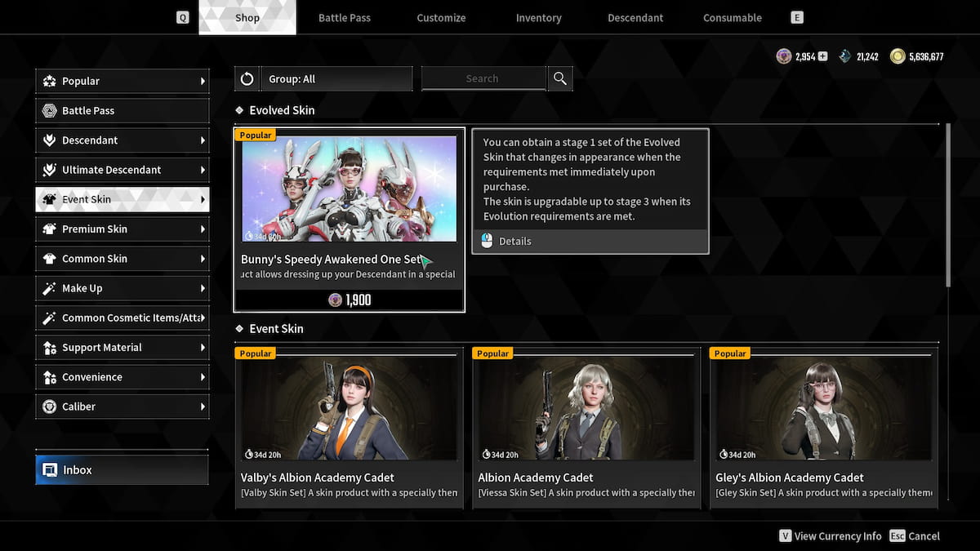Click inside the Search field

483,78
